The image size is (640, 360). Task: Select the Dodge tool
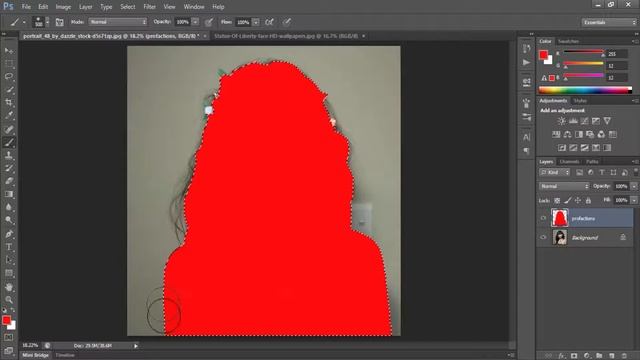point(9,220)
